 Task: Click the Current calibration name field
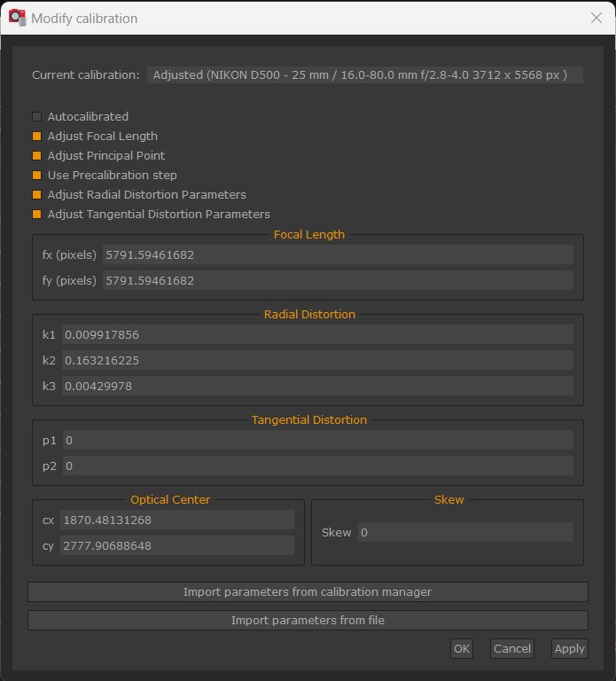click(364, 74)
